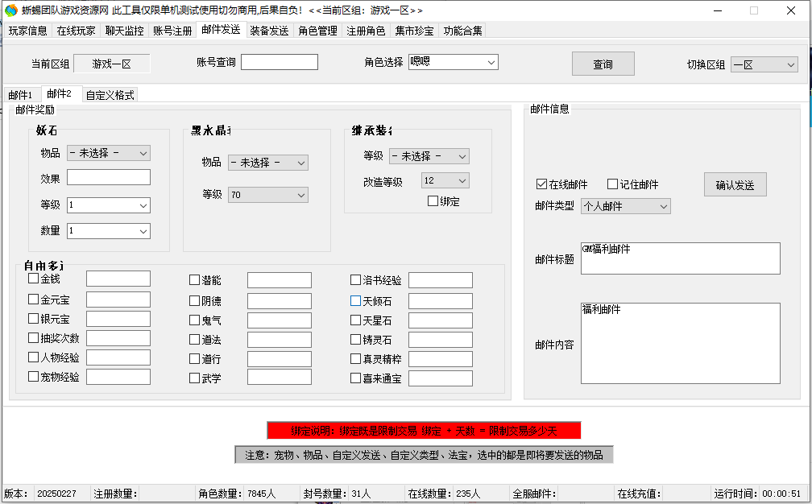The image size is (812, 504).
Task: Enable the 喜来通宝 checkbox
Action: (x=355, y=378)
